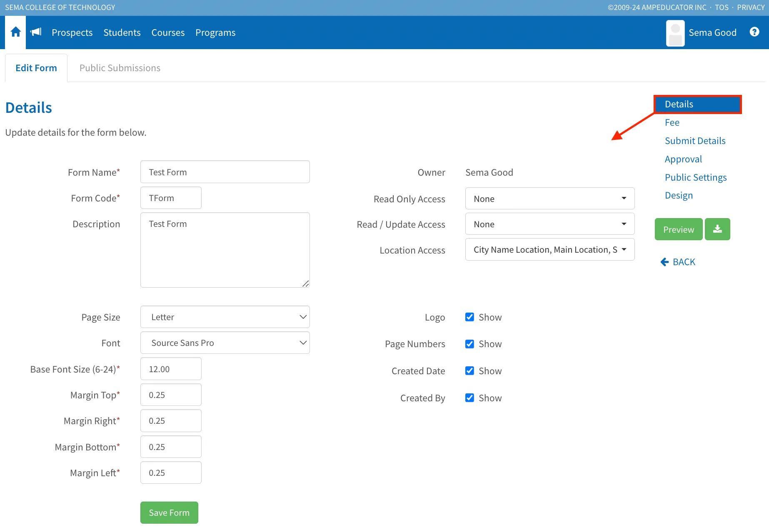
Task: Switch to the Edit Form tab
Action: 36,68
